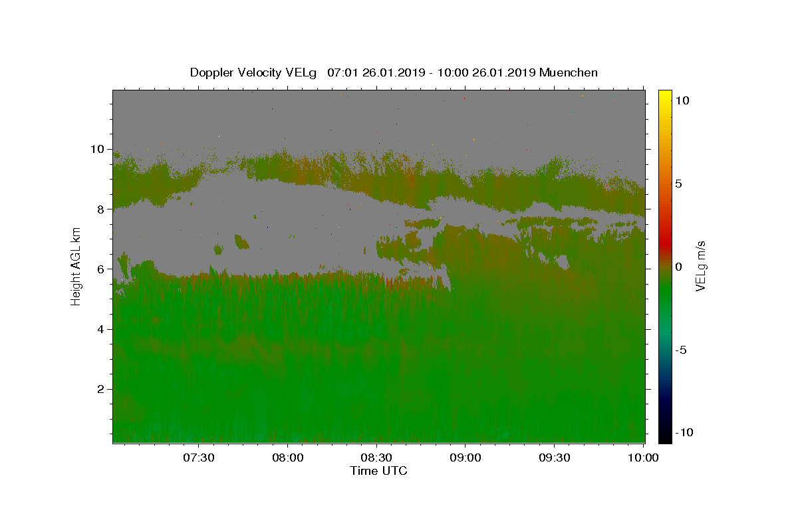Click the '09:00' time tick label

point(465,458)
